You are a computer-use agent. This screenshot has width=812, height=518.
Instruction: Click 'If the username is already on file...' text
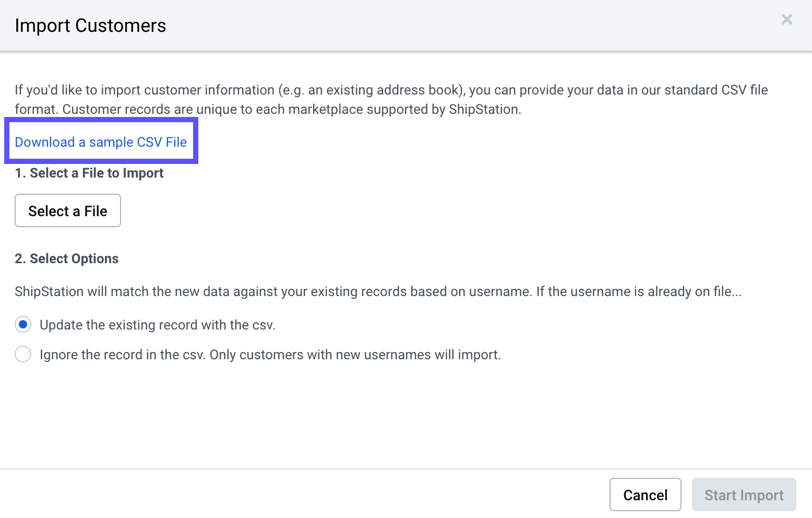point(639,291)
